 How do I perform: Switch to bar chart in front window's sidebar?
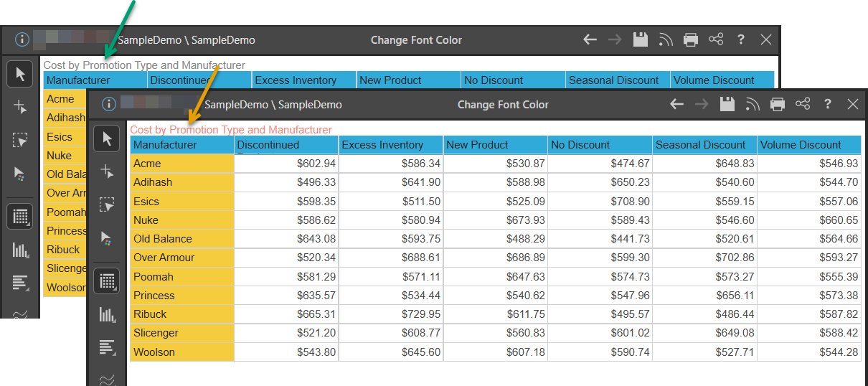click(107, 347)
